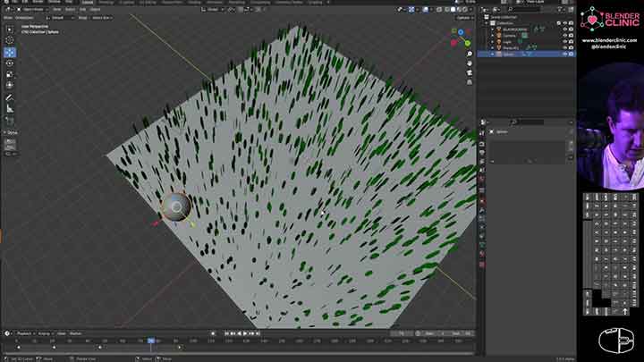The height and width of the screenshot is (362, 644).
Task: Open viewport shading options arrow
Action: (471, 10)
